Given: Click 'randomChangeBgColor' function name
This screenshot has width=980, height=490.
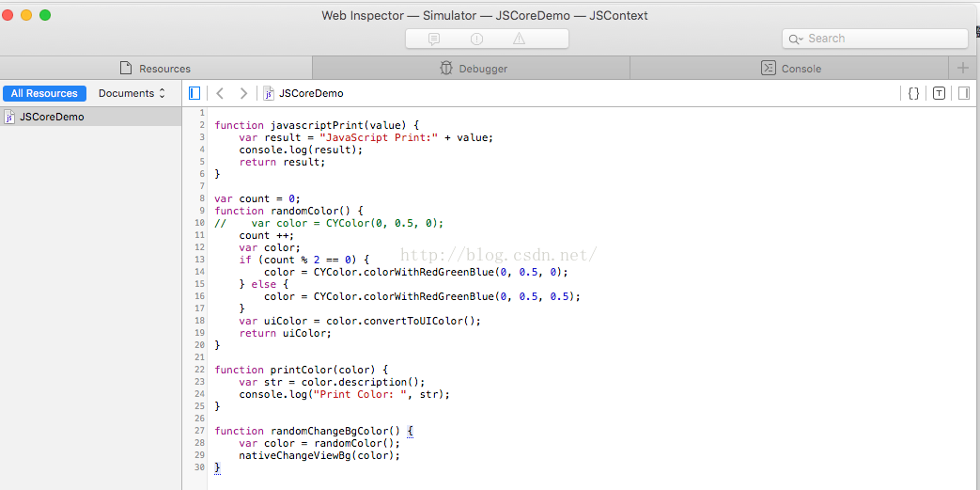Looking at the screenshot, I should (330, 431).
